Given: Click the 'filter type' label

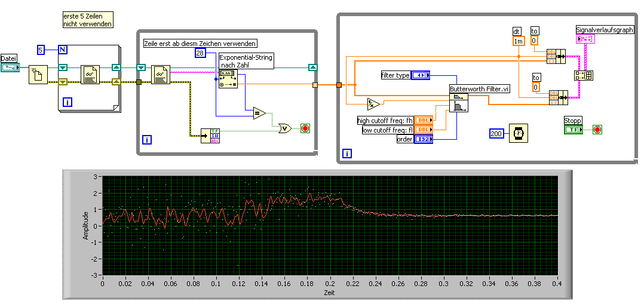Looking at the screenshot, I should click(395, 75).
